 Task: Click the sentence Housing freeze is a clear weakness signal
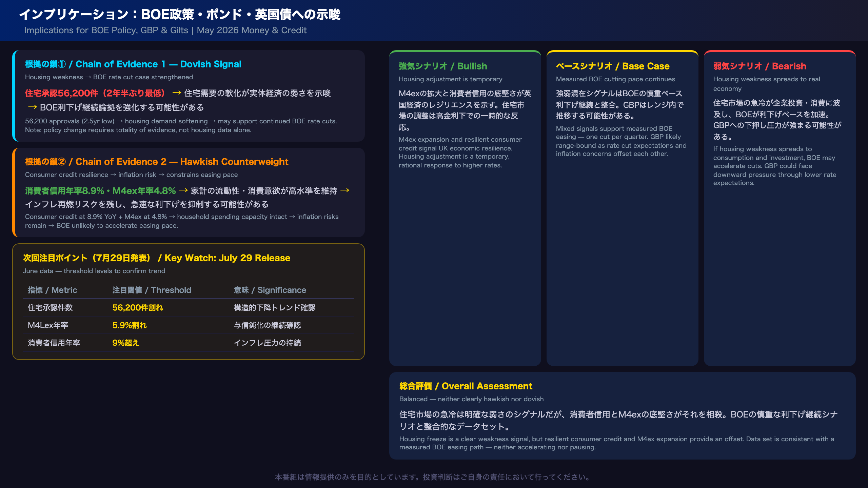(x=616, y=443)
